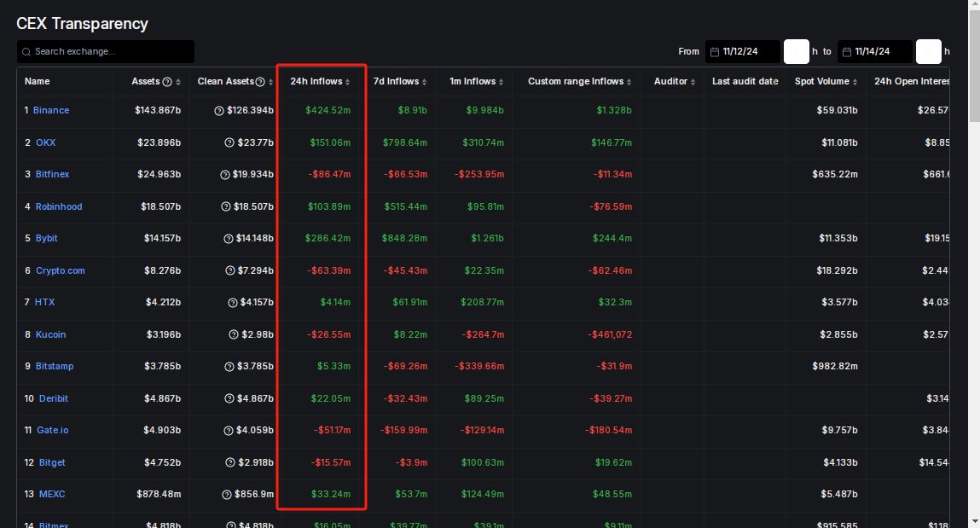Click the question icon beside Bitfinex clean assets
The image size is (980, 528).
point(226,175)
